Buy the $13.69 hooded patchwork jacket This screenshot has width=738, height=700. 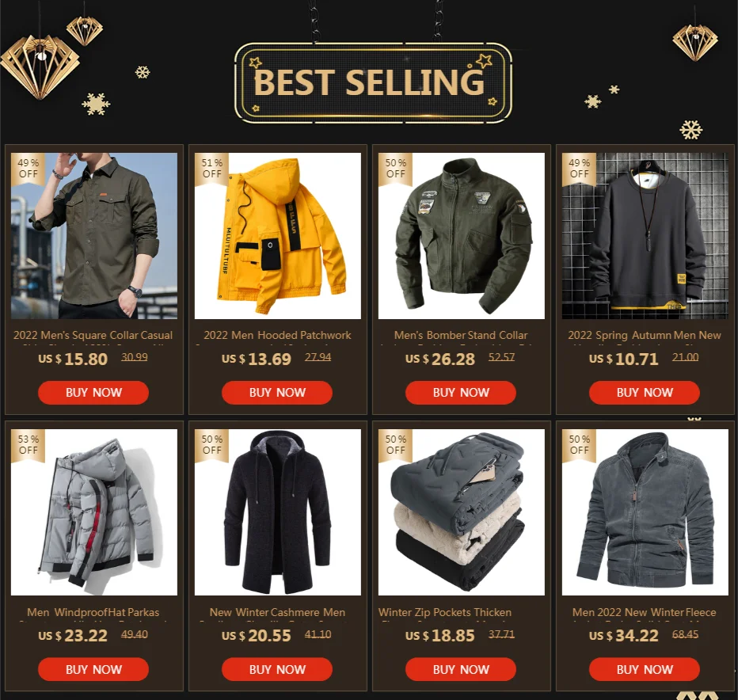click(277, 393)
